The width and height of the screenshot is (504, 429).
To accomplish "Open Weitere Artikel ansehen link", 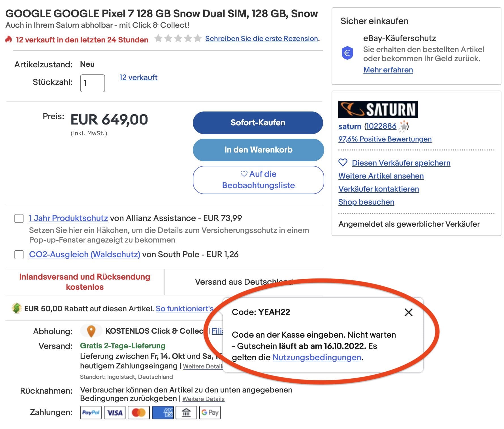I will [x=381, y=176].
